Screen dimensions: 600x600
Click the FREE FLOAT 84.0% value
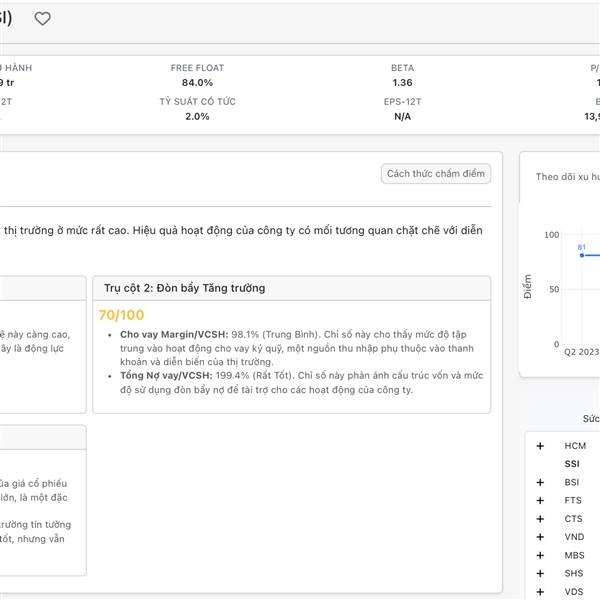tap(197, 83)
